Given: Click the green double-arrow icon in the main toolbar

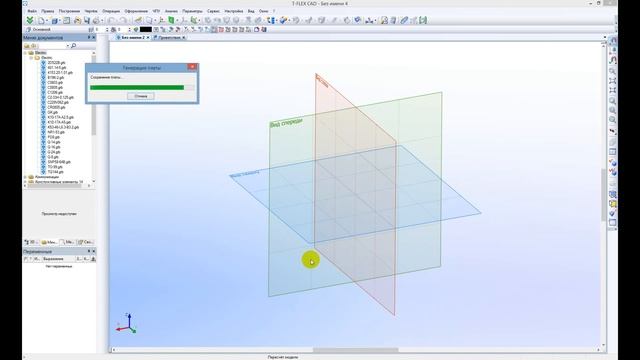Looking at the screenshot, I should (30, 20).
